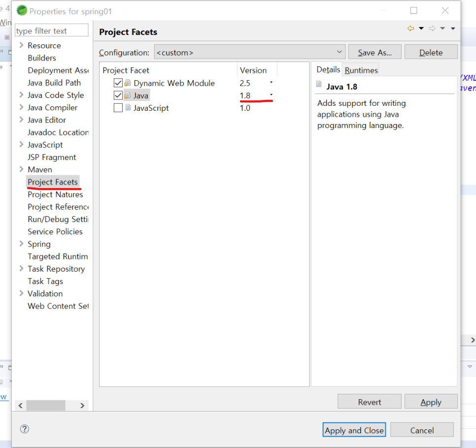Uncheck the Java facet checkbox
The height and width of the screenshot is (448, 476).
coord(118,95)
